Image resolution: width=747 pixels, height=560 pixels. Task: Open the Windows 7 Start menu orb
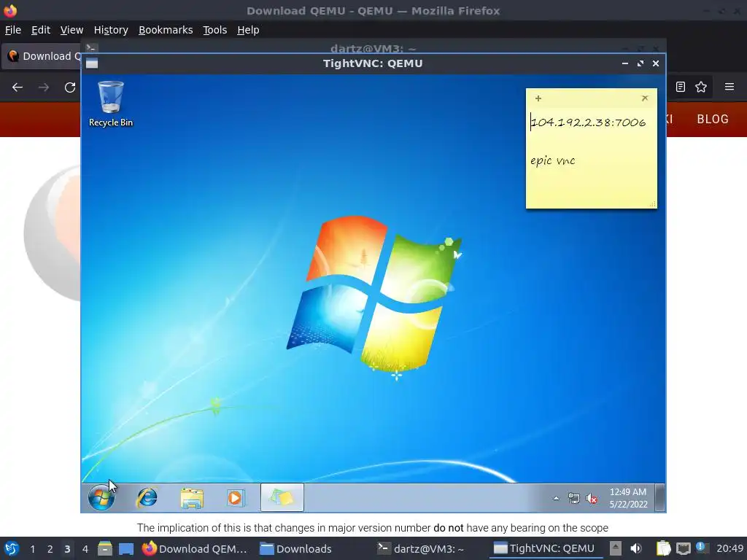point(101,497)
